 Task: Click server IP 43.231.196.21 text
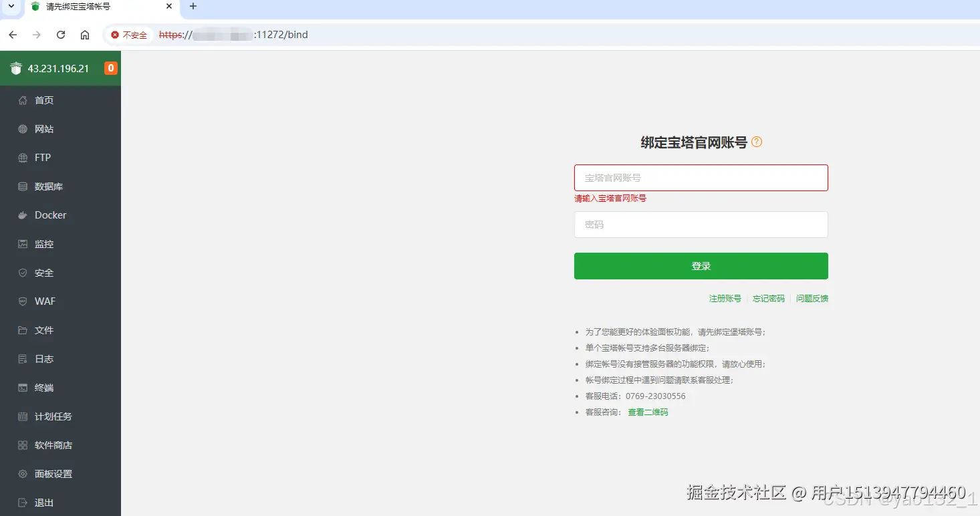[x=58, y=68]
